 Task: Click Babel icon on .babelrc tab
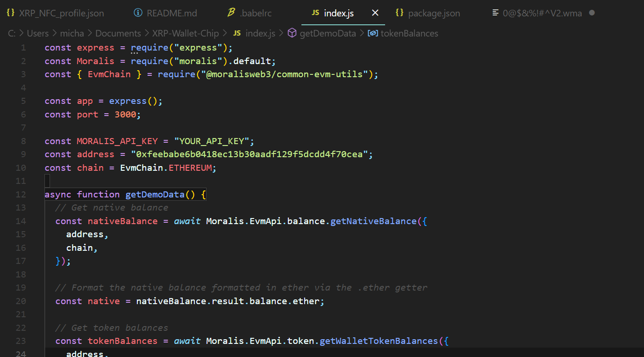click(x=231, y=13)
